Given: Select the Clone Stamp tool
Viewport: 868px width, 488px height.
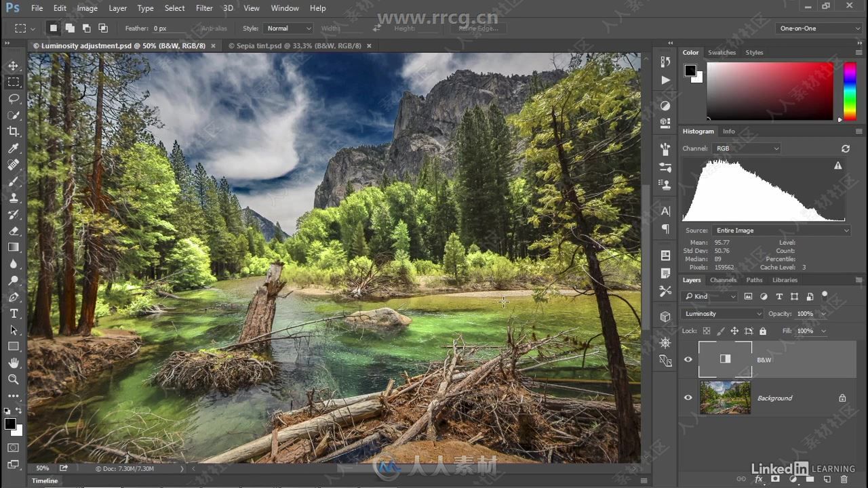Looking at the screenshot, I should pyautogui.click(x=14, y=198).
